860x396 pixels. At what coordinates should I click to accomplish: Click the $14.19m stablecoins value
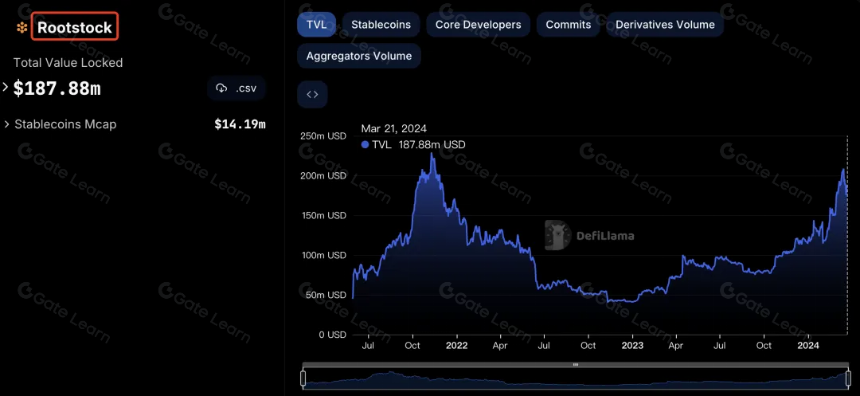[240, 124]
